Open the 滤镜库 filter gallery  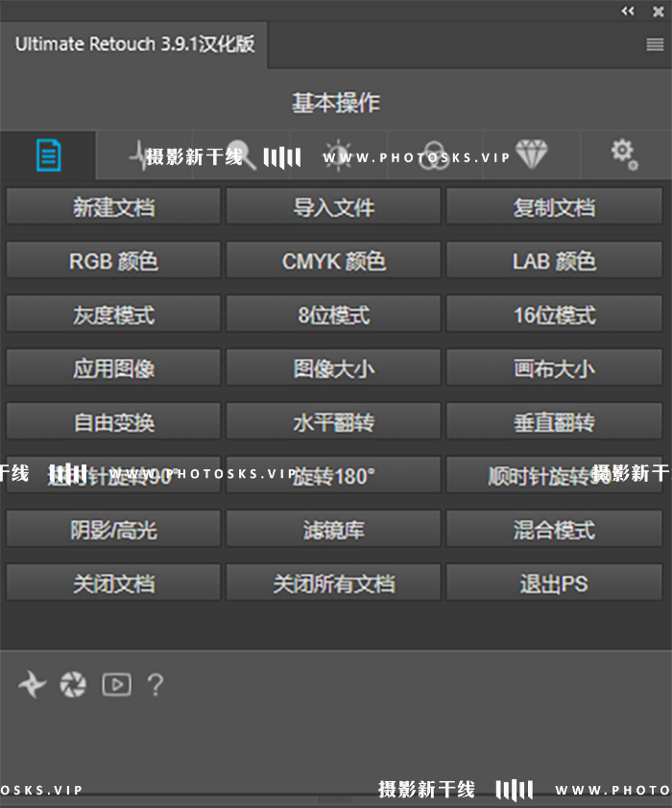click(x=333, y=529)
